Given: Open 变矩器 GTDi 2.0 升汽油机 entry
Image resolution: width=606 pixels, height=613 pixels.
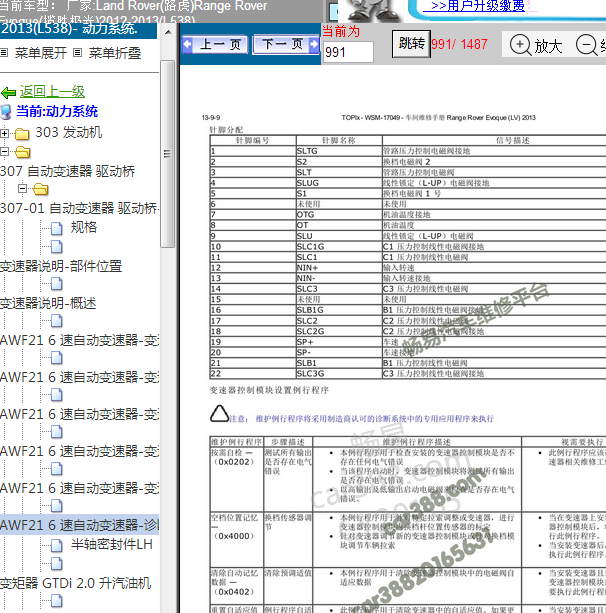Looking at the screenshot, I should (75, 583).
